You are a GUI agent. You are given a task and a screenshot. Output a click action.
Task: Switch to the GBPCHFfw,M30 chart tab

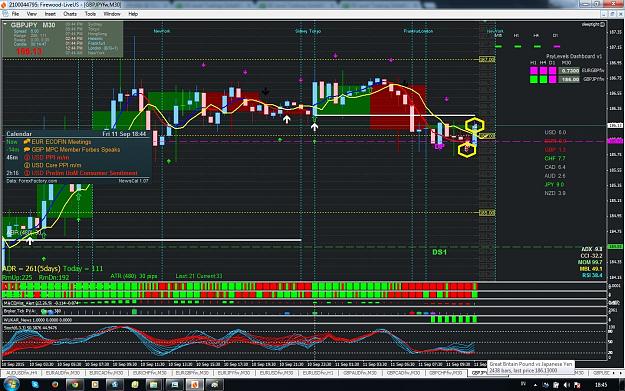(445, 373)
